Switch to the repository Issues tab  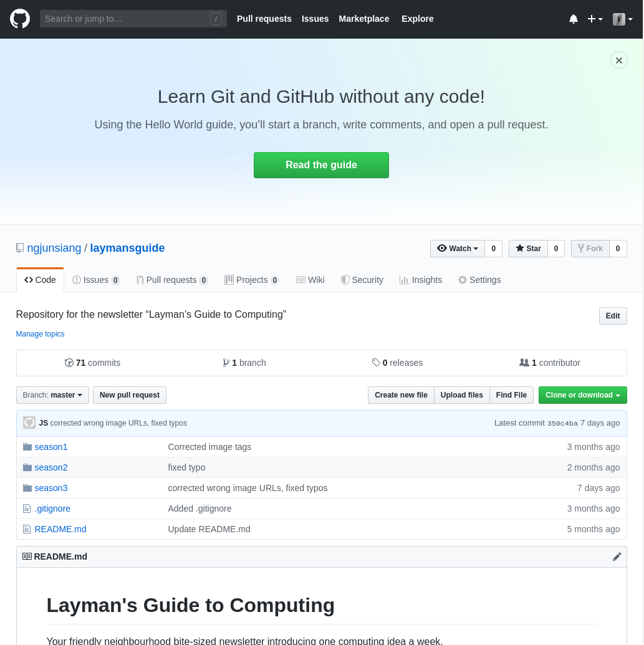(x=96, y=280)
